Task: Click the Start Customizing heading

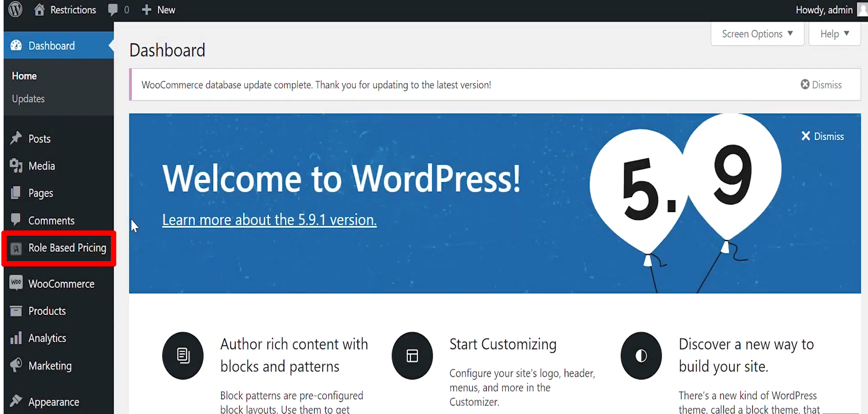Action: (x=503, y=344)
